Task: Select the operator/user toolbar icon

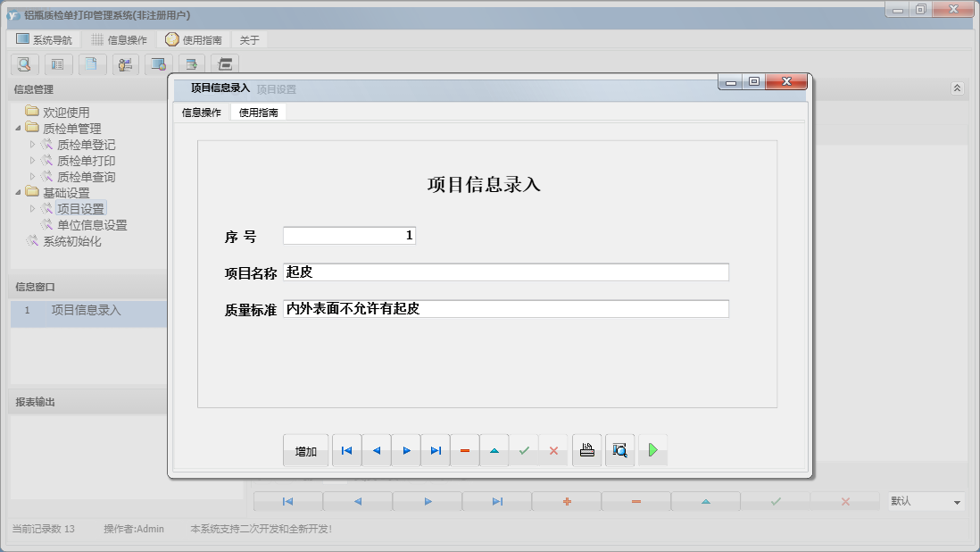Action: [125, 64]
